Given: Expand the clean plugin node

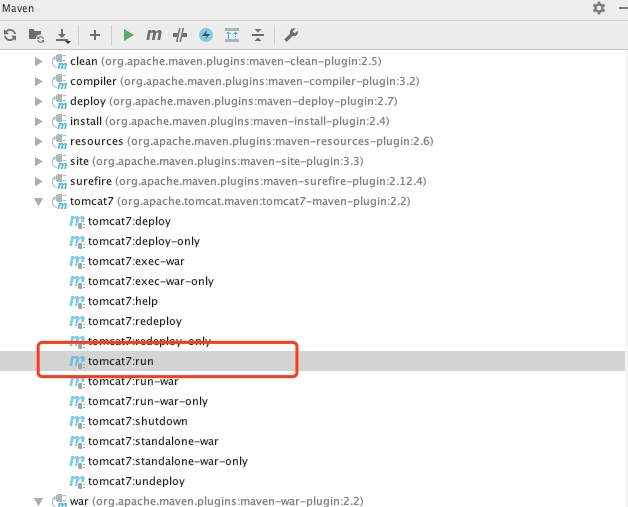Looking at the screenshot, I should tap(39, 61).
